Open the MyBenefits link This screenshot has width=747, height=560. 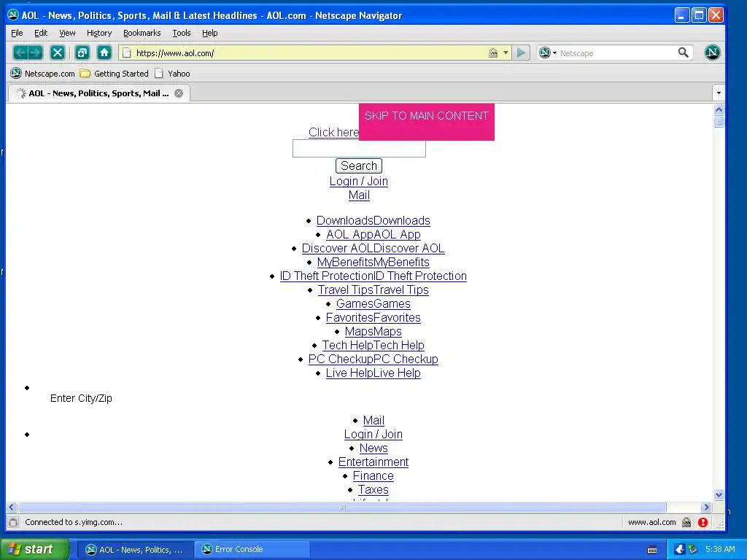[x=373, y=262]
